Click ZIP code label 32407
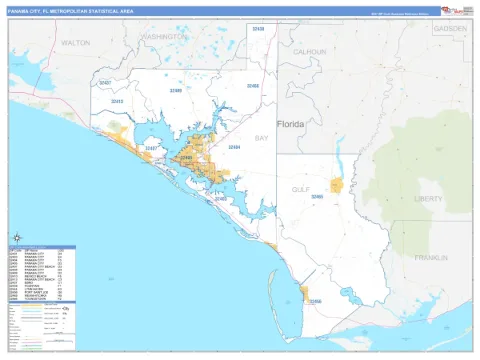 pyautogui.click(x=151, y=148)
